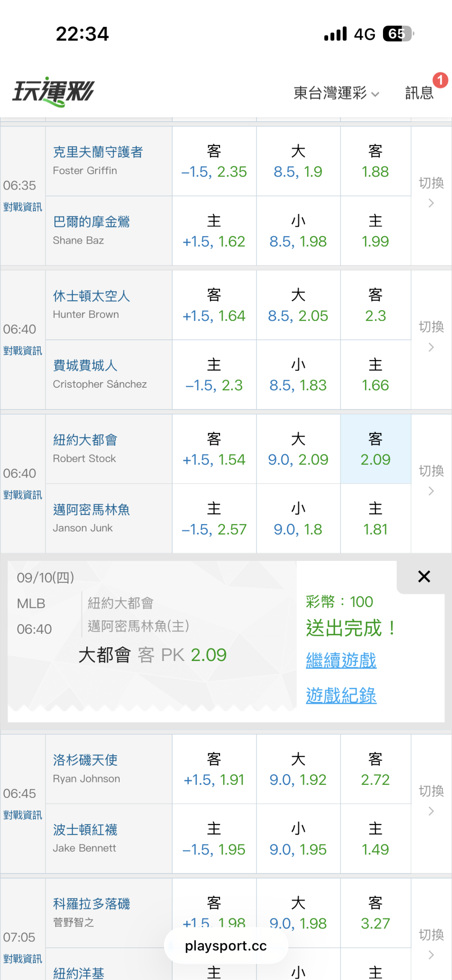Select 客 -1.5, 2.35 Cleveland spread
Viewport: 452px width, 980px height.
click(x=214, y=161)
